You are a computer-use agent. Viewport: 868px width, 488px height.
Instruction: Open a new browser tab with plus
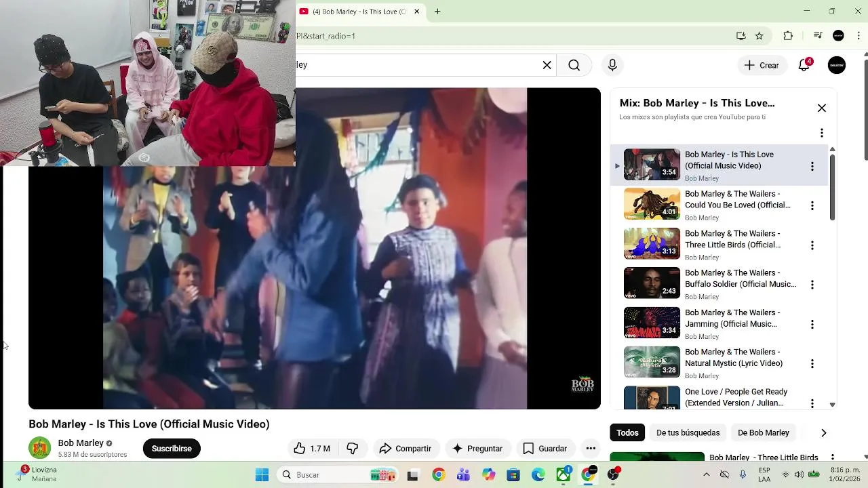[437, 12]
